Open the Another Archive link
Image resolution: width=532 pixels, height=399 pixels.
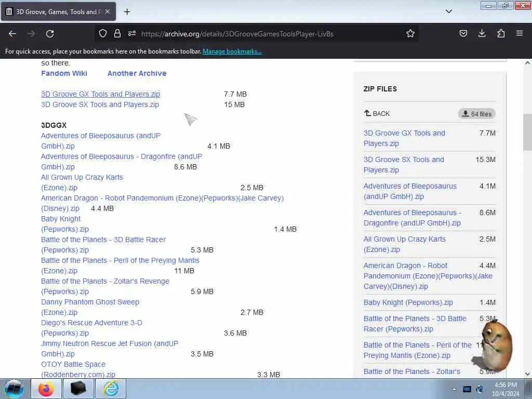pyautogui.click(x=137, y=73)
